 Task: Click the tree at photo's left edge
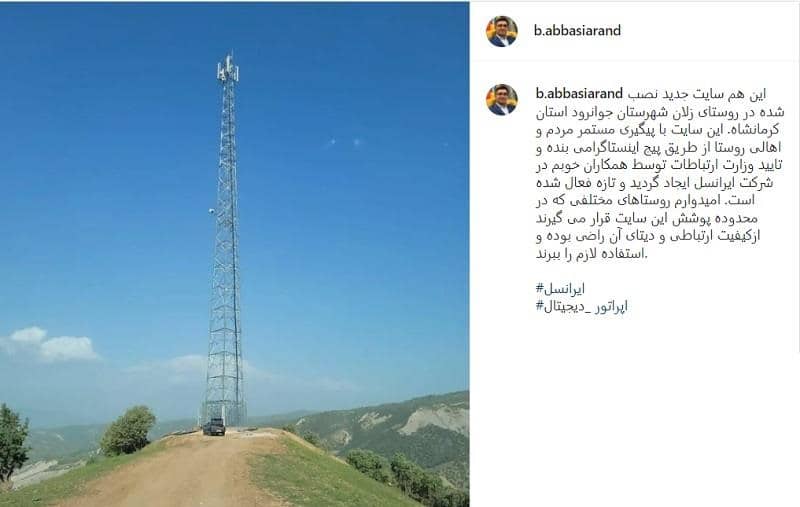[x=13, y=442]
